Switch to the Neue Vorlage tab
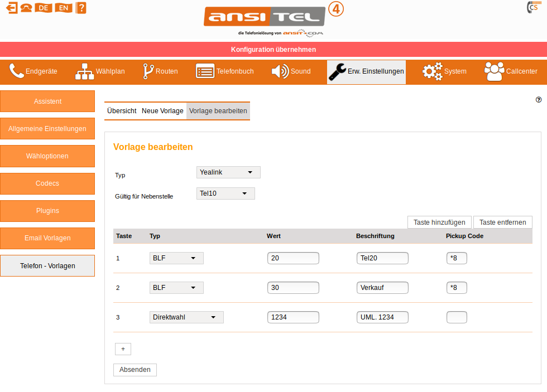This screenshot has height=392, width=547. pos(162,111)
